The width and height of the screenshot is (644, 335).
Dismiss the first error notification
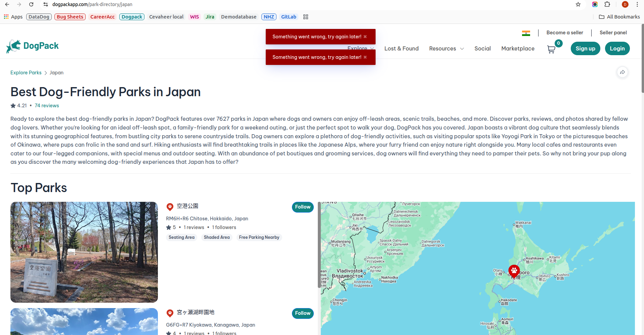click(x=365, y=37)
